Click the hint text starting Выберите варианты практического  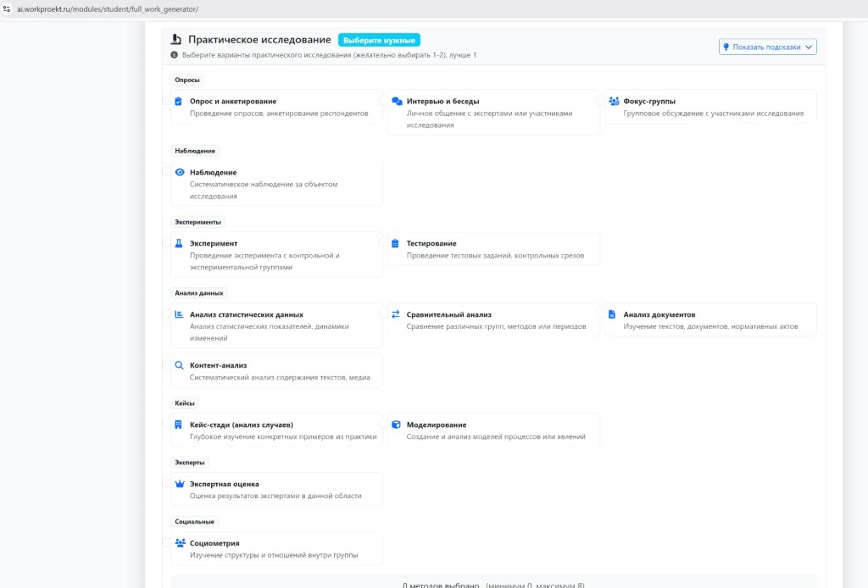[x=330, y=55]
